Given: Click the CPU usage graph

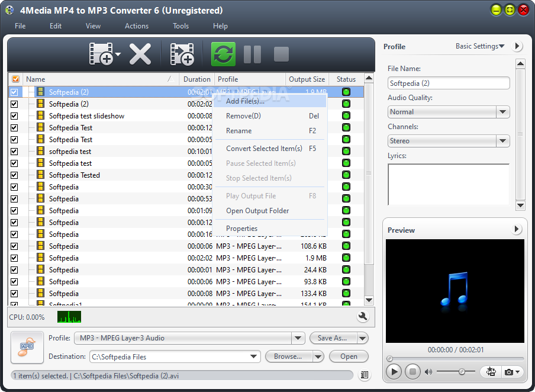Looking at the screenshot, I should click(x=69, y=317).
